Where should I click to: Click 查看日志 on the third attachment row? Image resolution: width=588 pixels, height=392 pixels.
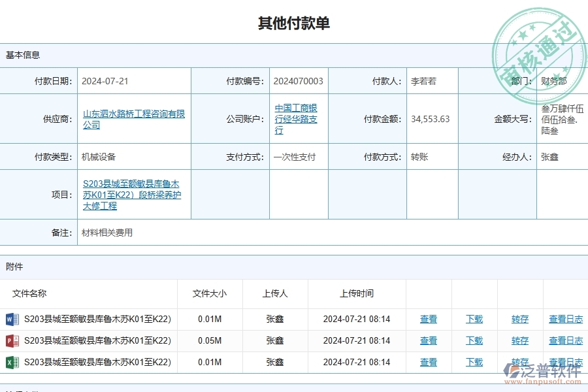click(566, 362)
